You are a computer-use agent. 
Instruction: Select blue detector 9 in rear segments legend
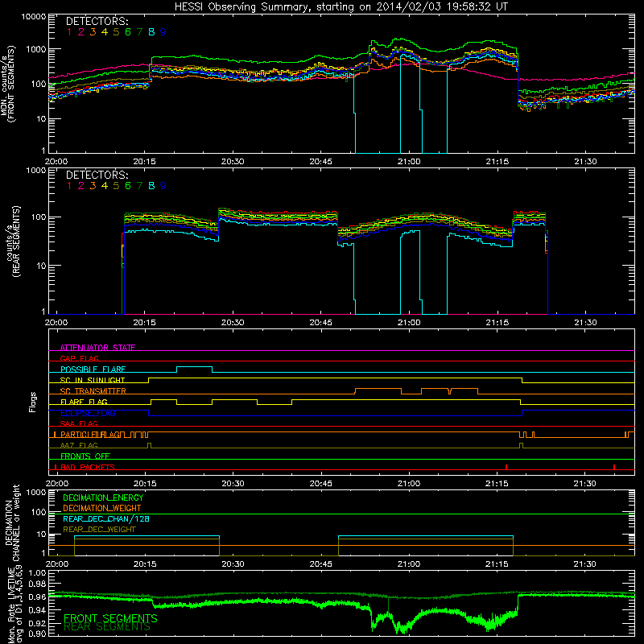pyautogui.click(x=163, y=186)
